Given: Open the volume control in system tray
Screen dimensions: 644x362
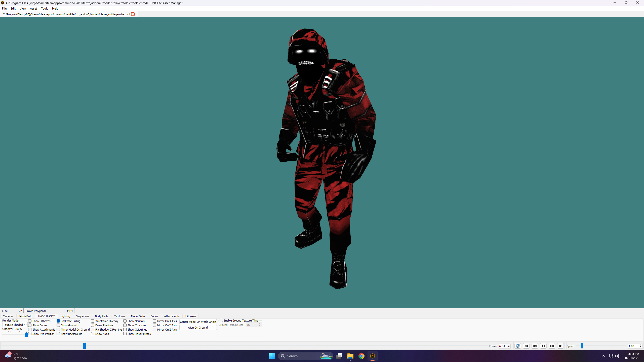Looking at the screenshot, I should click(x=617, y=356).
